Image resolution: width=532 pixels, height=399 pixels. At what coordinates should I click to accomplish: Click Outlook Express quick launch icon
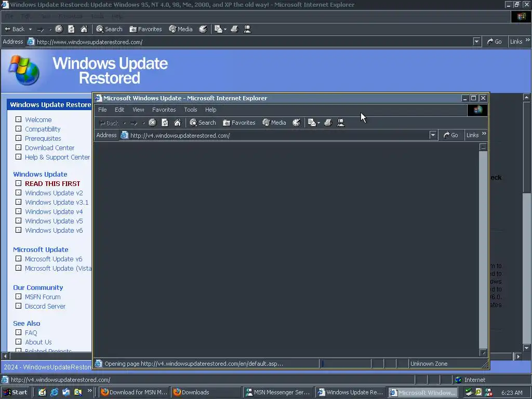click(66, 393)
